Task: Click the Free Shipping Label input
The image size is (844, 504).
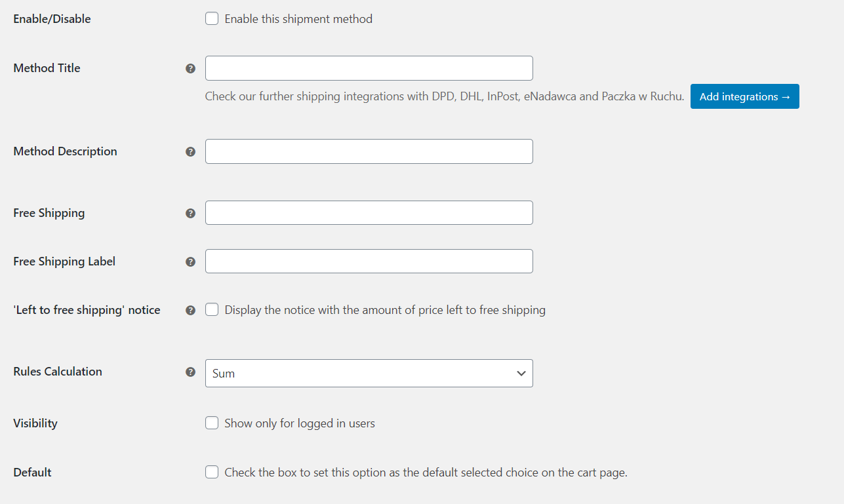Action: (369, 262)
